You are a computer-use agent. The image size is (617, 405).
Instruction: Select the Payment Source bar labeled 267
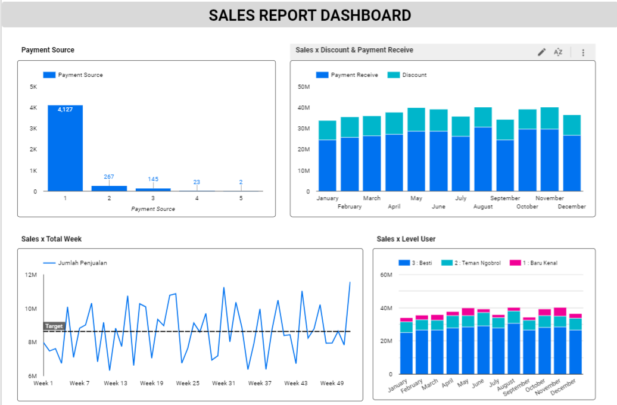tap(109, 187)
